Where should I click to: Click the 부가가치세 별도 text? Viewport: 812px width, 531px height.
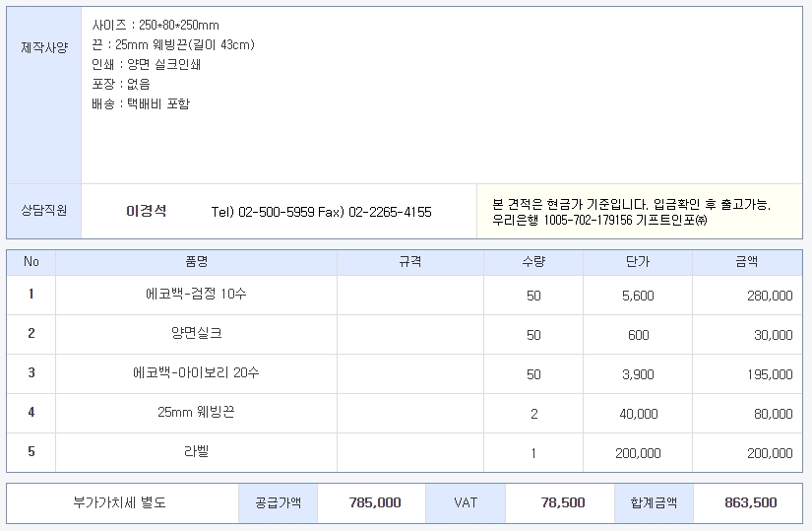120,502
